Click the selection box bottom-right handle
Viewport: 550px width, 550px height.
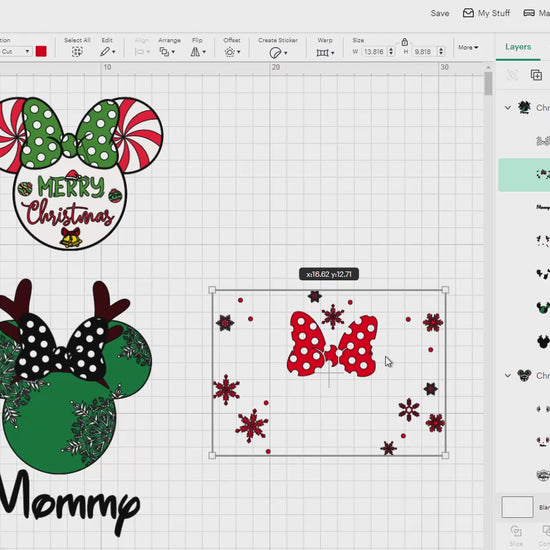point(445,455)
